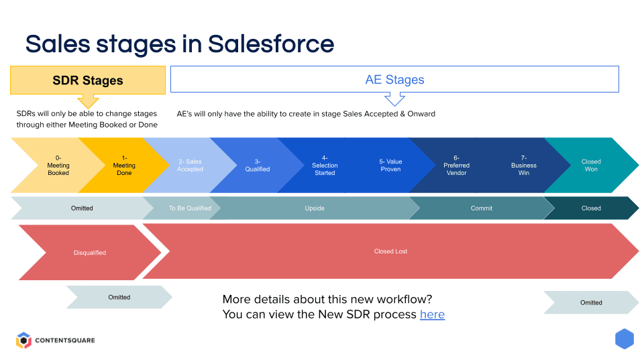644x362 pixels.
Task: Open the 'here' link for SDR process
Action: tap(432, 314)
